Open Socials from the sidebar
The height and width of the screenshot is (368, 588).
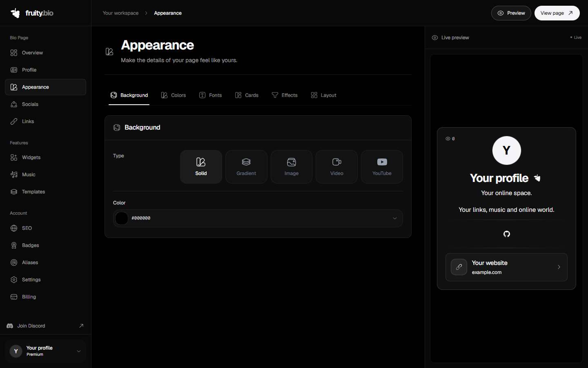(45, 104)
